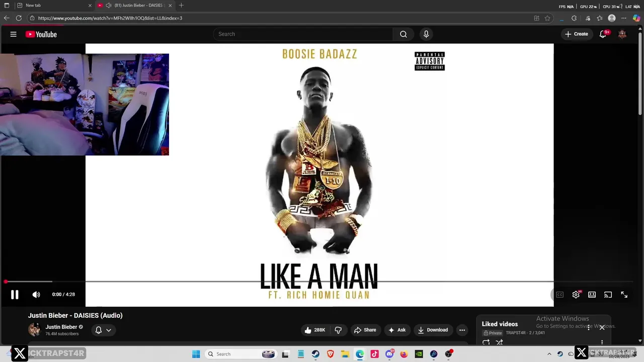The height and width of the screenshot is (362, 644).
Task: Open Justin Bieber channel avatar
Action: click(x=34, y=330)
